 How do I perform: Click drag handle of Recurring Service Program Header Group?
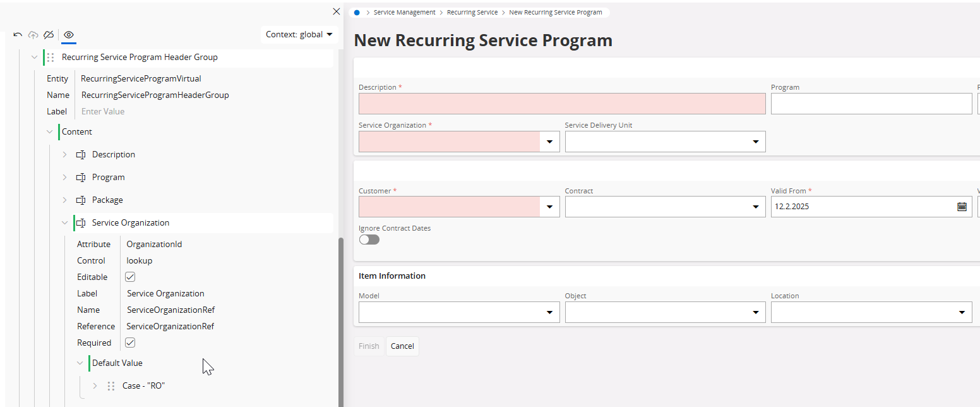click(51, 58)
